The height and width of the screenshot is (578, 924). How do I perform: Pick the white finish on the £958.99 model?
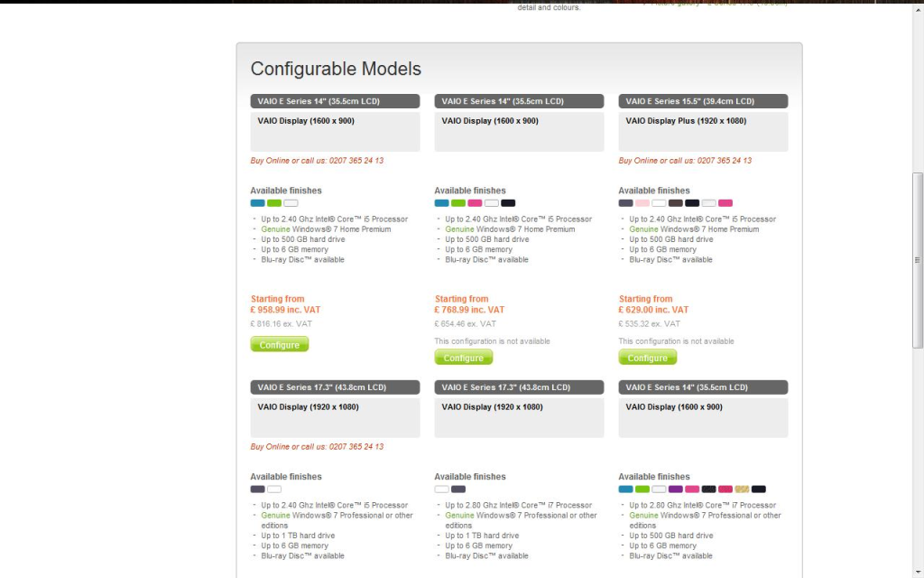point(291,203)
